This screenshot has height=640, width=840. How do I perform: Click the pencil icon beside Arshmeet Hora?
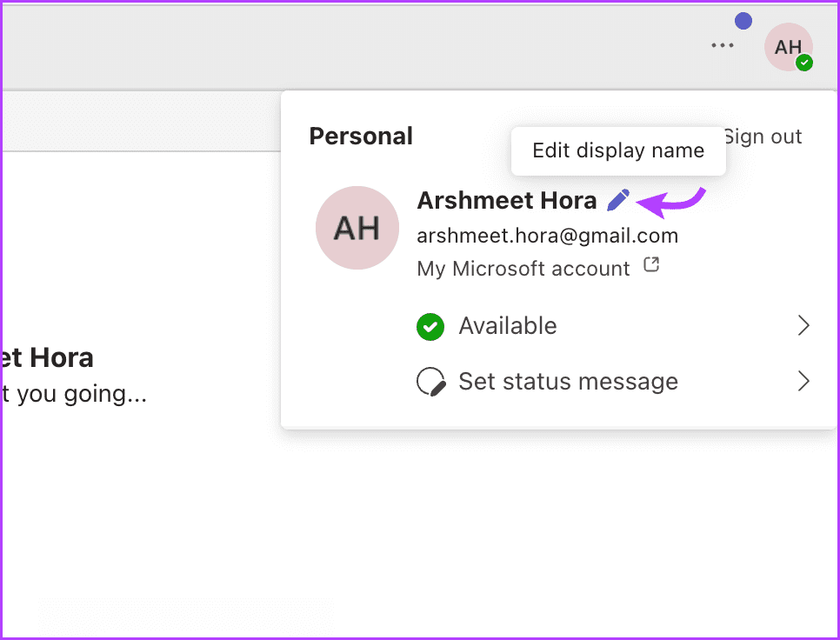point(618,201)
